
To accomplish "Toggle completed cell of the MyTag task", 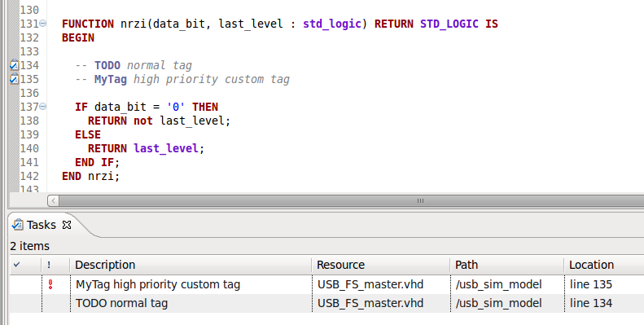I will point(25,284).
